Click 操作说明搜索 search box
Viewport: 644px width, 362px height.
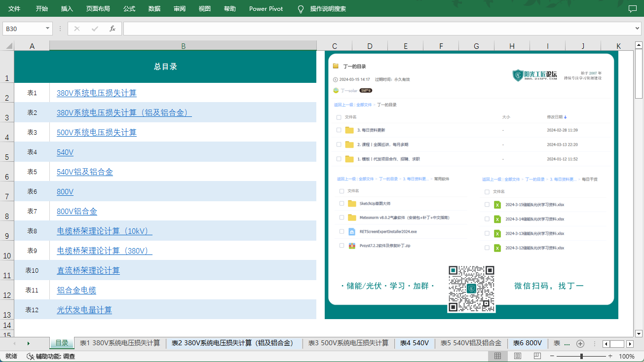328,9
